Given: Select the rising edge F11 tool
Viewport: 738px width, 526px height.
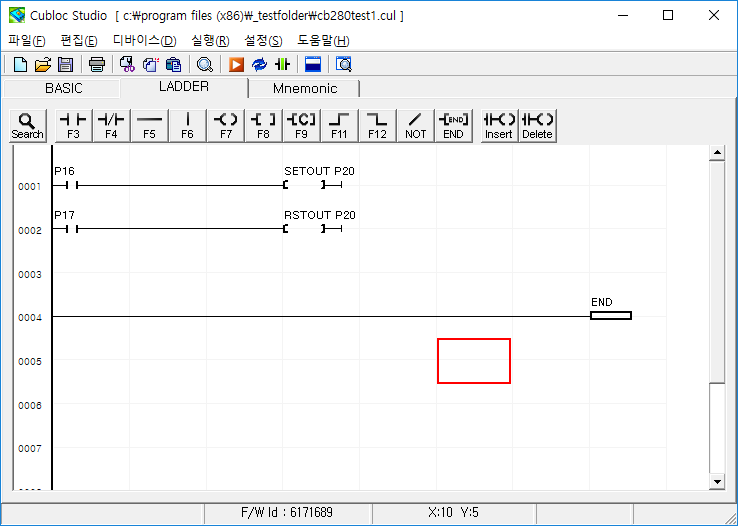Looking at the screenshot, I should 339,124.
